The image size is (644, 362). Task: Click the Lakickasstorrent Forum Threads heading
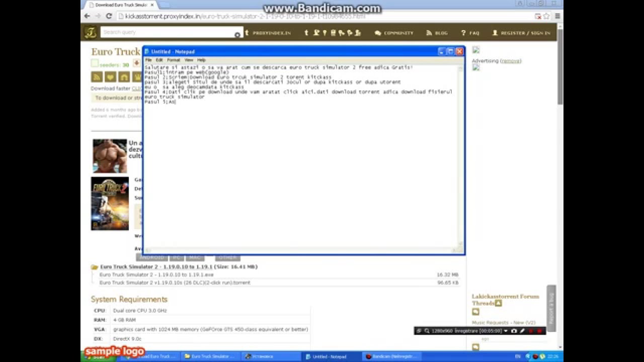tap(505, 300)
